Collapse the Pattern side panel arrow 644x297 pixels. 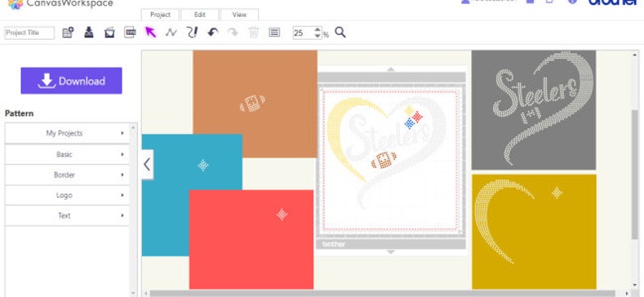pos(147,164)
